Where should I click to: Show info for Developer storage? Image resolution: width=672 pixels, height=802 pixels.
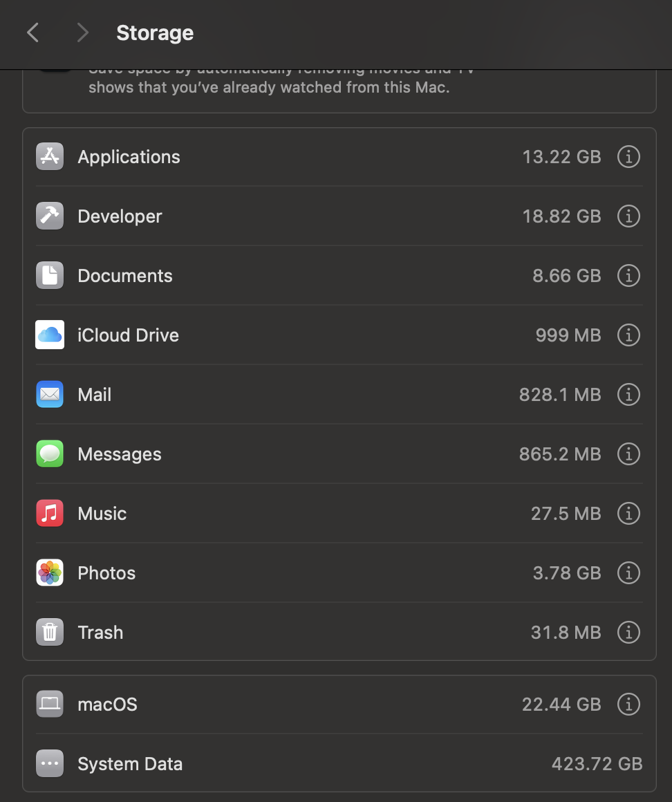[628, 216]
